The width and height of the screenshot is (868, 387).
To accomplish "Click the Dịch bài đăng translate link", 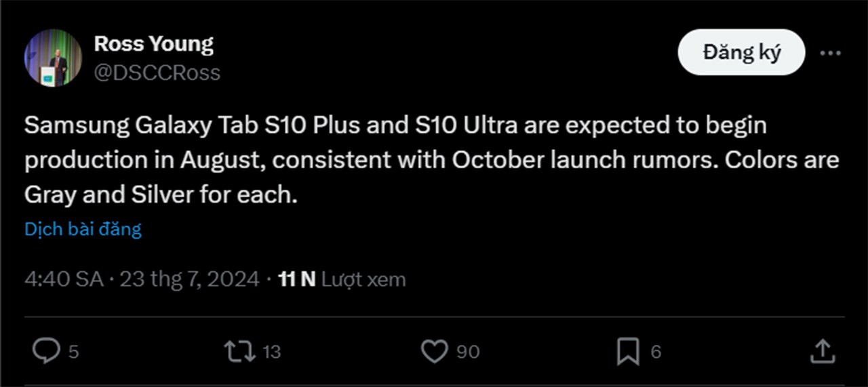I will 83,229.
